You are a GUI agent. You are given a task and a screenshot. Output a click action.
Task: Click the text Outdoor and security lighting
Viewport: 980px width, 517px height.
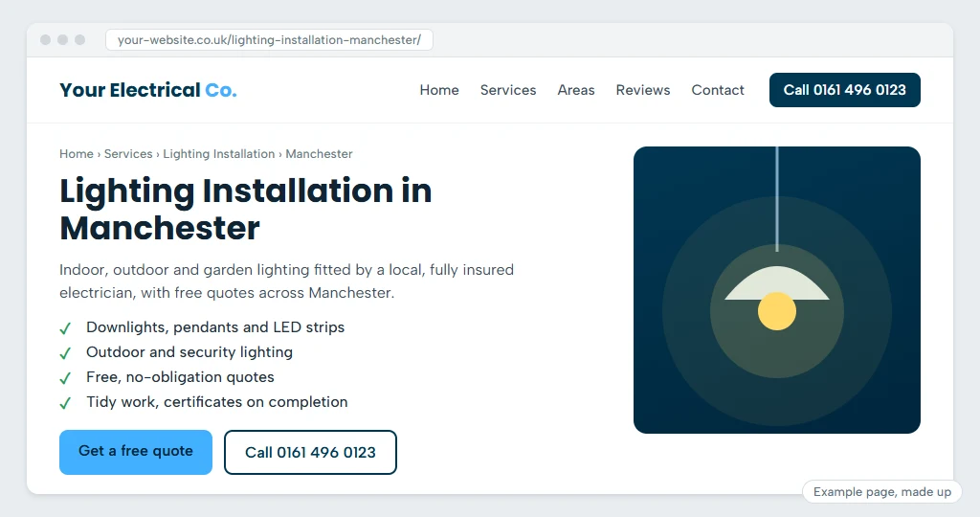click(189, 352)
